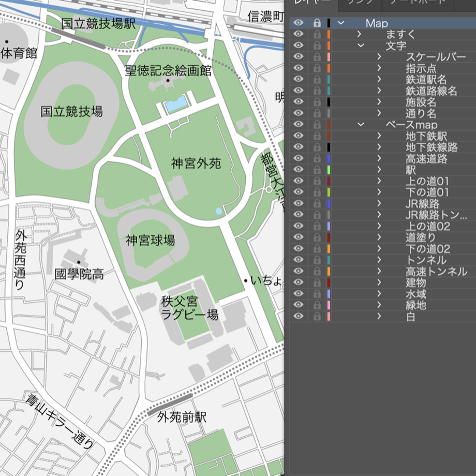Viewport: 476px width, 476px height.
Task: Click the pink color bar of 緑地
Action: pos(329,305)
